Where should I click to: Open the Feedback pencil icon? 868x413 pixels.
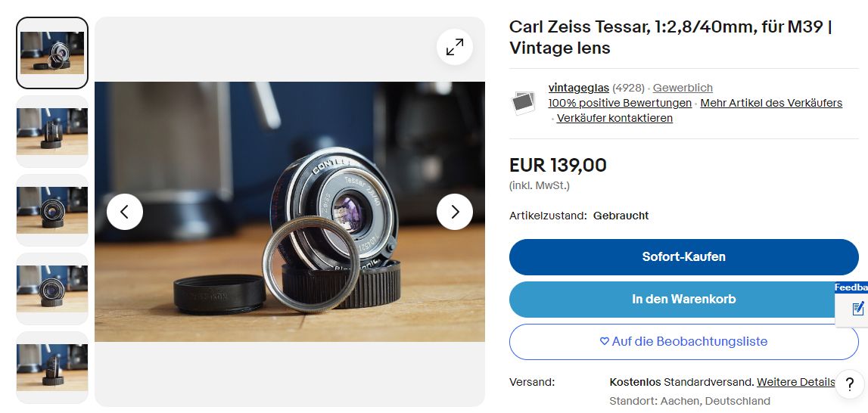point(857,309)
